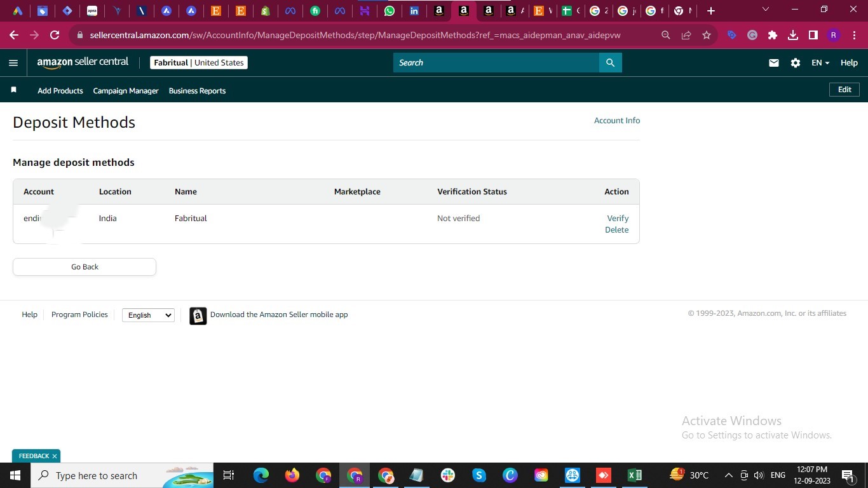Click the Amazon Seller Central logo

tap(83, 62)
